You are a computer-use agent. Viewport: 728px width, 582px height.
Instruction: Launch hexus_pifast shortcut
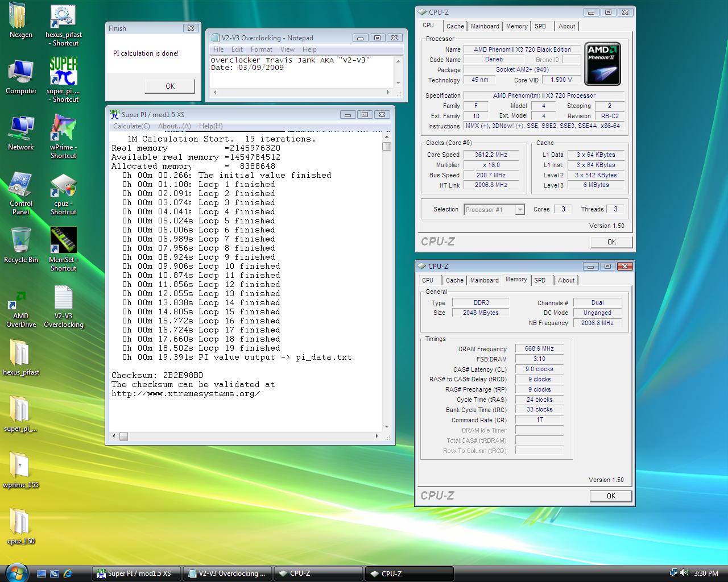tap(63, 24)
